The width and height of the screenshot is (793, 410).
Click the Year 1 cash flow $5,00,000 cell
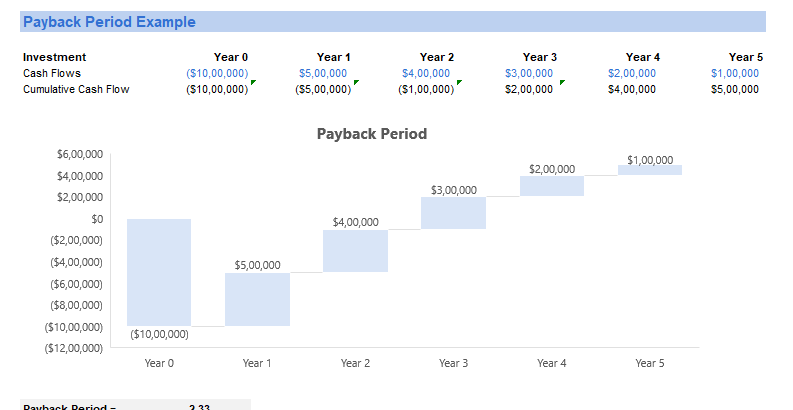323,73
